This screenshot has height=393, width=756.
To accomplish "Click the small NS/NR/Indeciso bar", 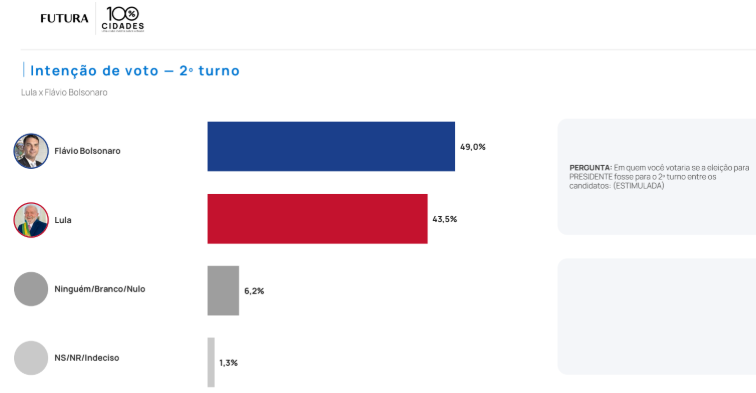I will click(x=211, y=362).
